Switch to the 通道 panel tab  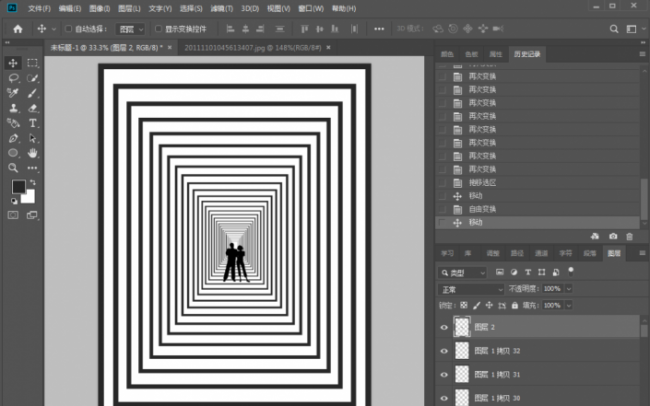click(541, 253)
